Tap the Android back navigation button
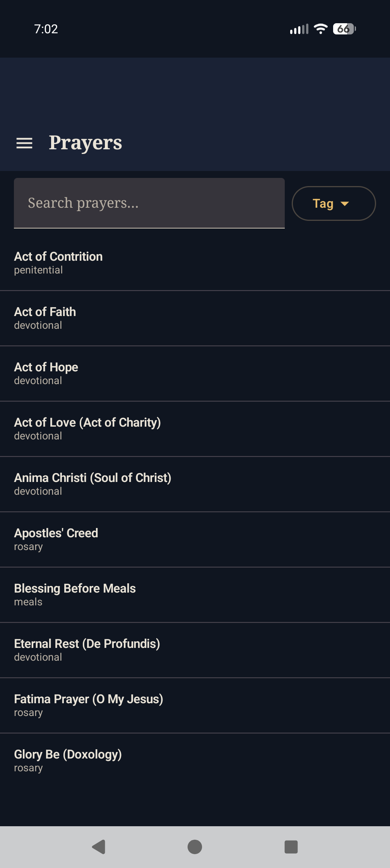 click(99, 847)
